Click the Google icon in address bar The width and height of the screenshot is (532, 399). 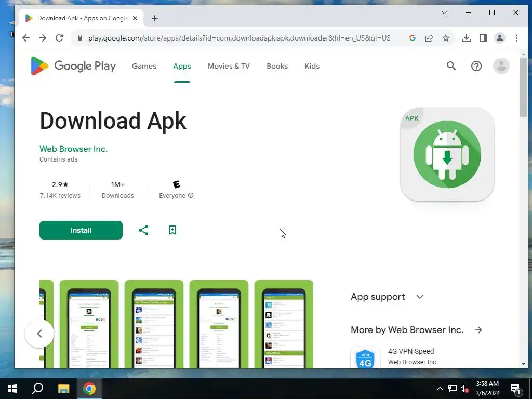413,38
